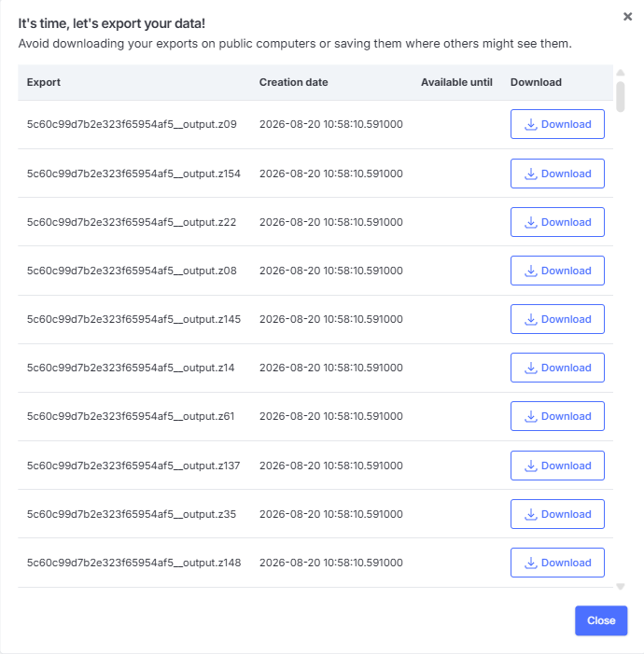The image size is (644, 654).
Task: Click the Creation date column header
Action: [293, 82]
